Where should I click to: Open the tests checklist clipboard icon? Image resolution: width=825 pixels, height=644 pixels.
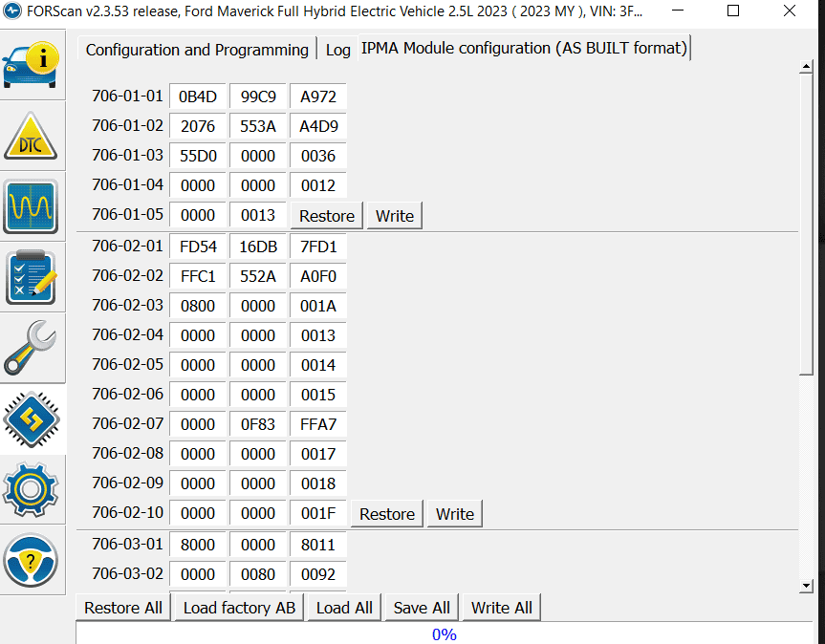(x=31, y=277)
